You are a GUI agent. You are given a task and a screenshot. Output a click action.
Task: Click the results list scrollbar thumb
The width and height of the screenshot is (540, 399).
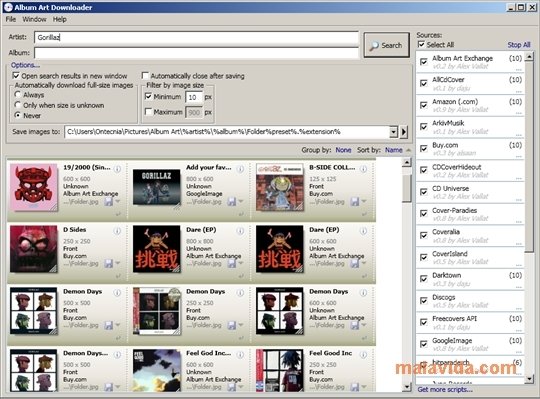coord(406,188)
